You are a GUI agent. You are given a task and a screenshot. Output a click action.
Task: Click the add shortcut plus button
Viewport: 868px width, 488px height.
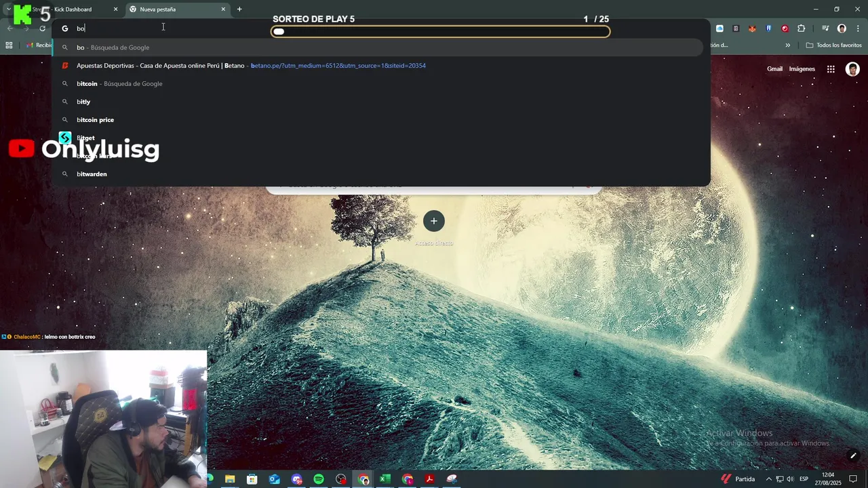[x=434, y=221]
